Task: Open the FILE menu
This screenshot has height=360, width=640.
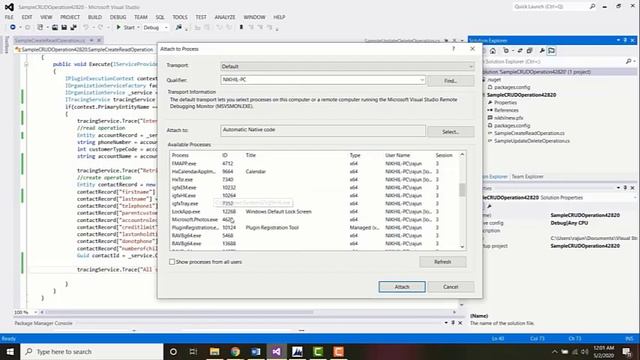Action: pos(9,17)
